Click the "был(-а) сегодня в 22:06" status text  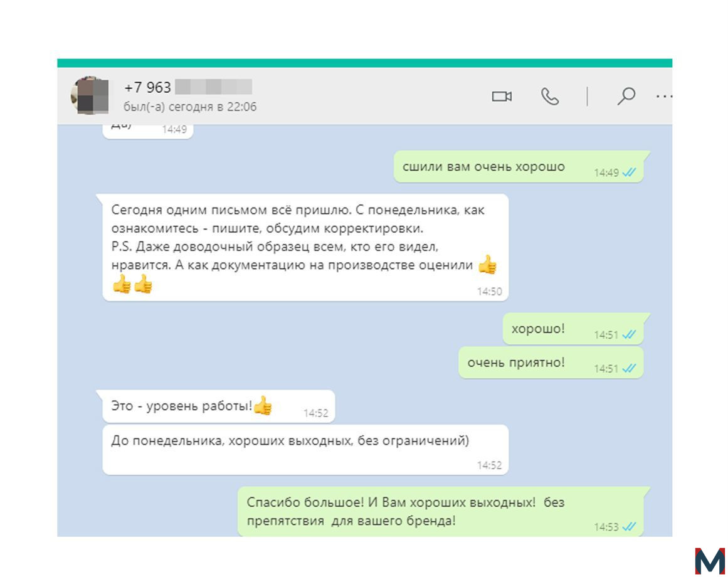click(x=190, y=107)
